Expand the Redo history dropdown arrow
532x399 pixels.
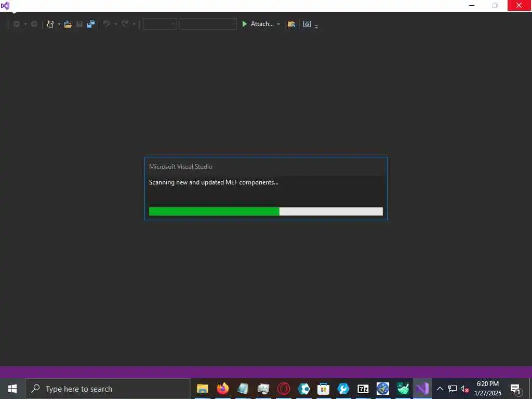[x=134, y=24]
